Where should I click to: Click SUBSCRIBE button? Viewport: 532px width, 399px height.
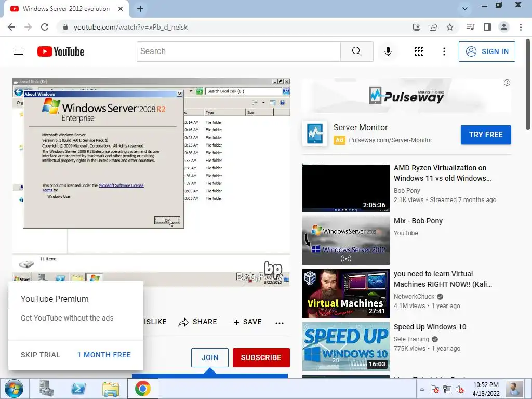tap(261, 357)
